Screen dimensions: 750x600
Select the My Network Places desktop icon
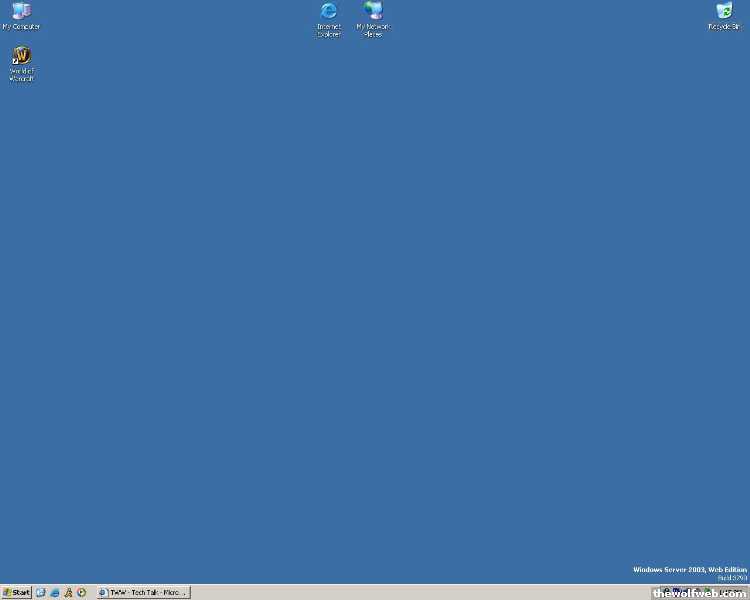coord(374,11)
